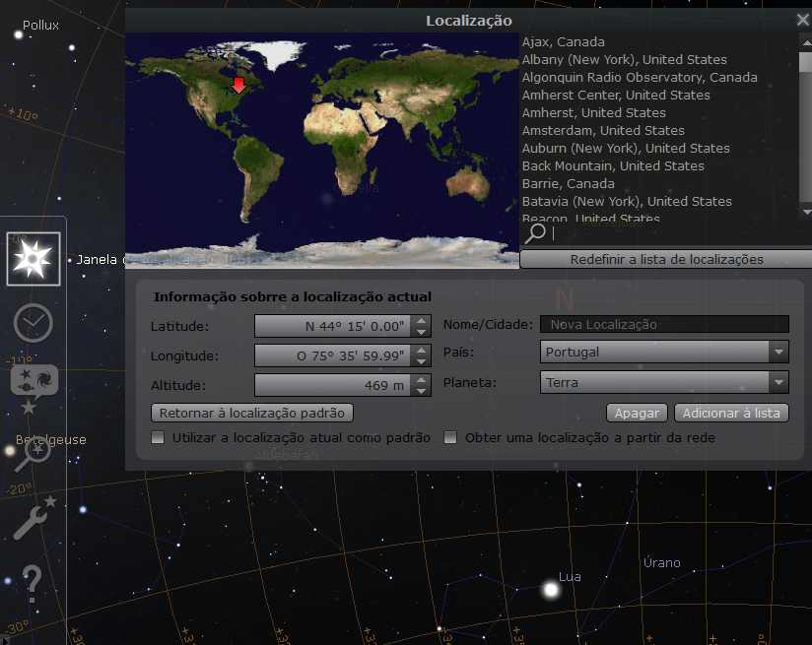Increase latitude with up arrow

pyautogui.click(x=421, y=321)
